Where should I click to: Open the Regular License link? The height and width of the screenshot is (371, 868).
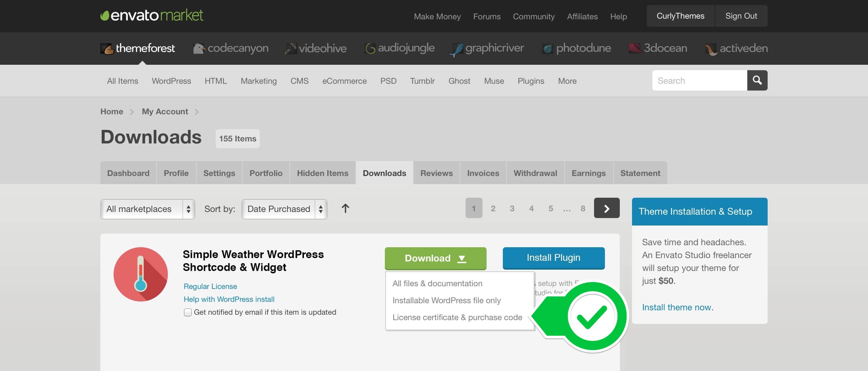[x=210, y=287]
